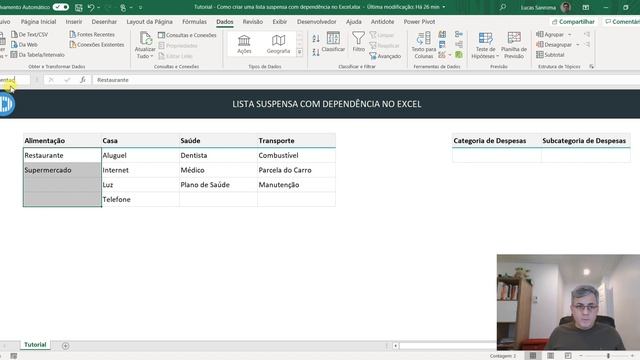Switch to the Inserir tab

click(x=74, y=22)
